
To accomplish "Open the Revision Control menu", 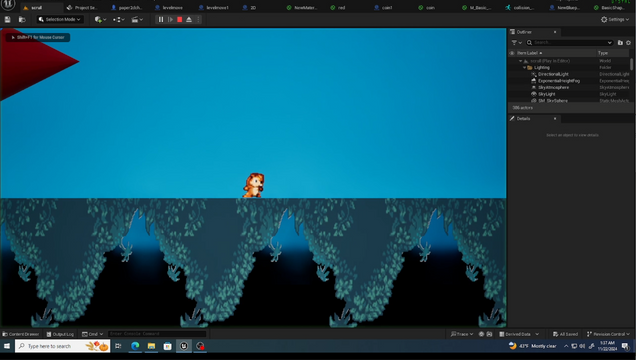I will pos(608,334).
